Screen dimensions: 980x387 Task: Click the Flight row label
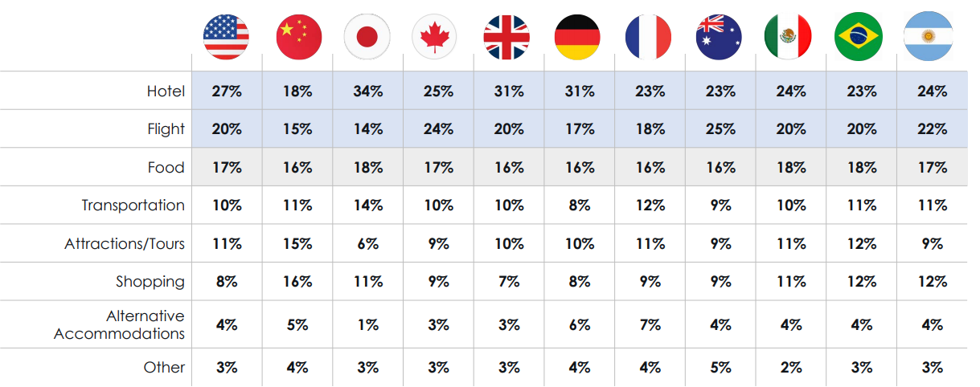tap(166, 129)
